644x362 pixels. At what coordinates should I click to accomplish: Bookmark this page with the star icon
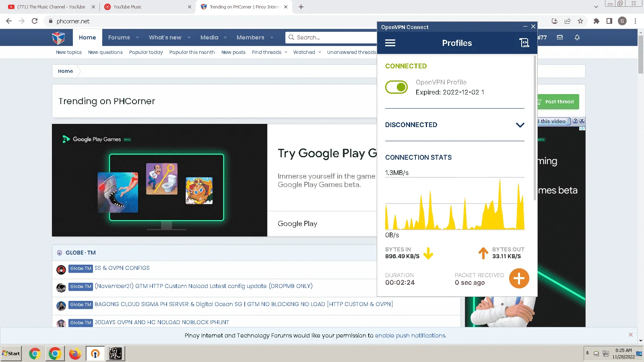[x=580, y=21]
